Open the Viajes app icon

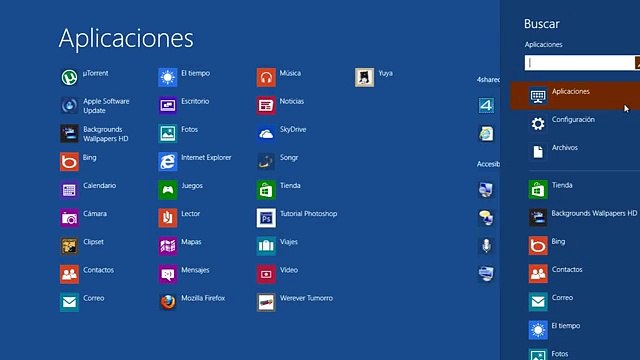tap(266, 246)
